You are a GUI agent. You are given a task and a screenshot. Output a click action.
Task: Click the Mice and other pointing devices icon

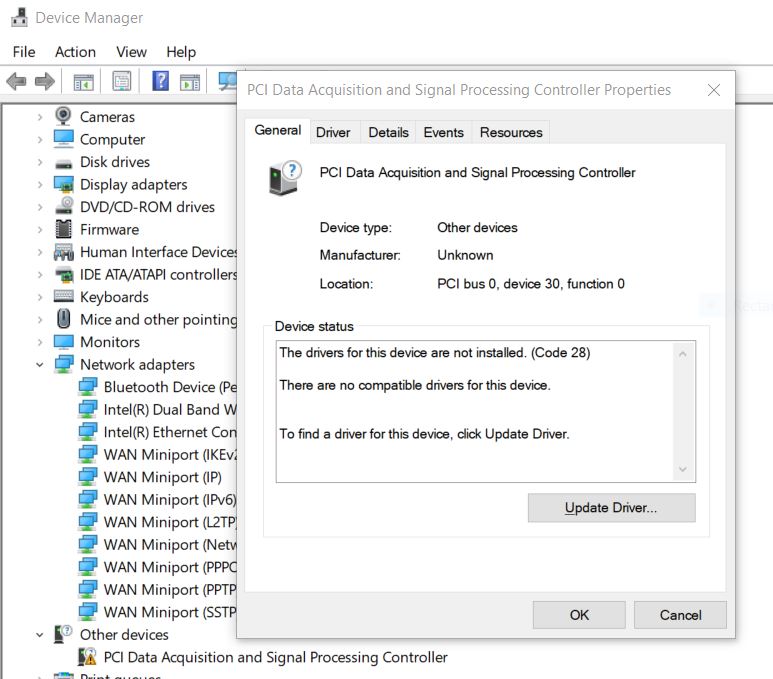(x=64, y=319)
